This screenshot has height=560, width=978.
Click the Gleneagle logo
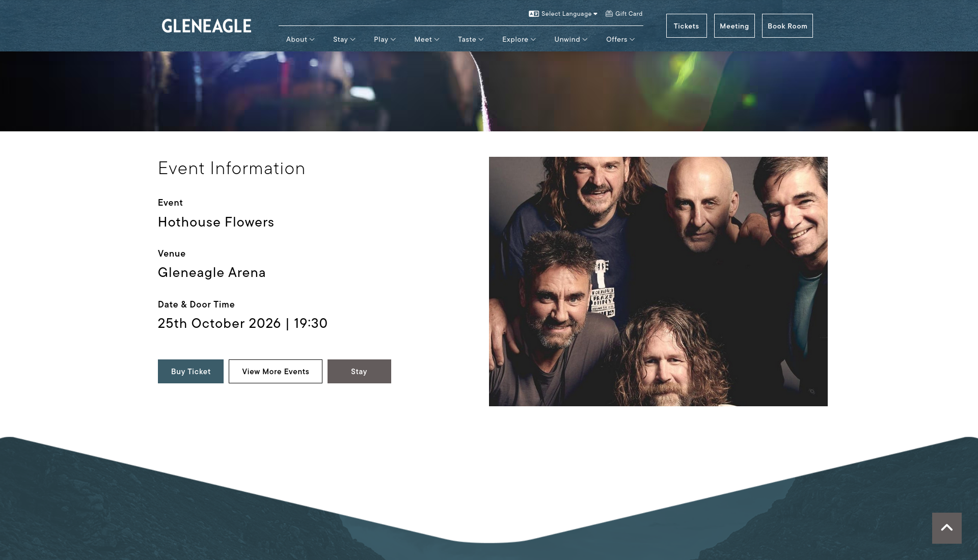206,26
